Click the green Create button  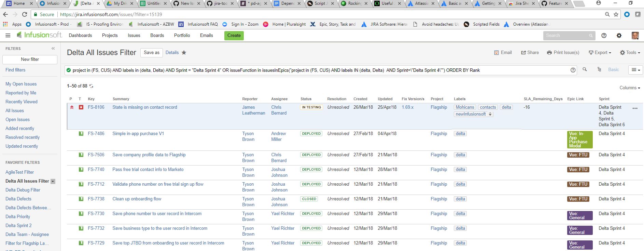click(234, 36)
